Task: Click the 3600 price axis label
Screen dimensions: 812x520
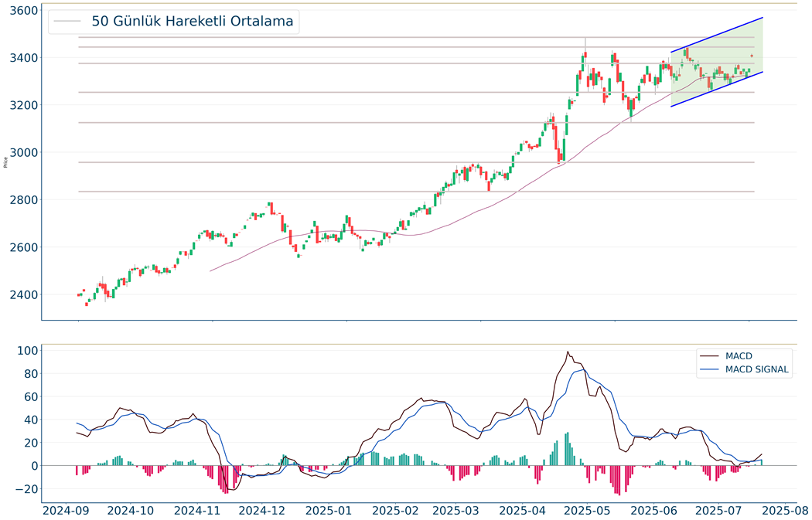Action: [x=24, y=10]
